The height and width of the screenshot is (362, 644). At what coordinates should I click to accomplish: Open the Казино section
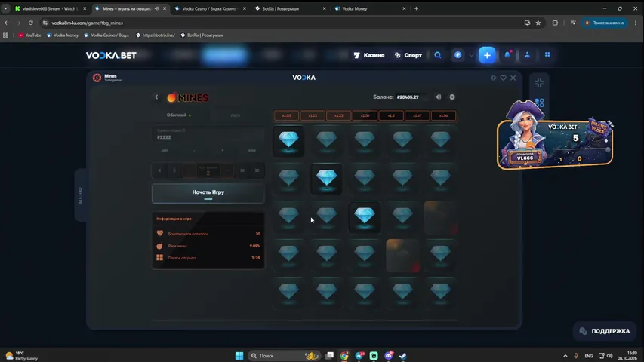[x=369, y=55]
